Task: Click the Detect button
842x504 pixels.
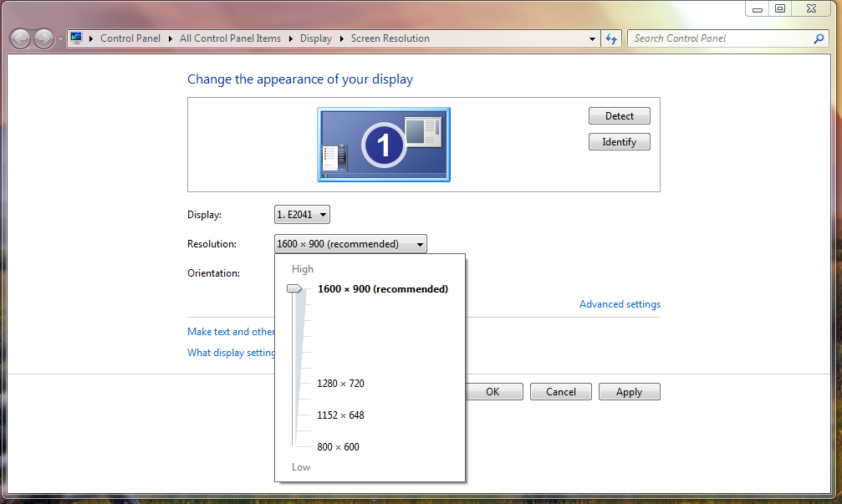Action: [619, 116]
